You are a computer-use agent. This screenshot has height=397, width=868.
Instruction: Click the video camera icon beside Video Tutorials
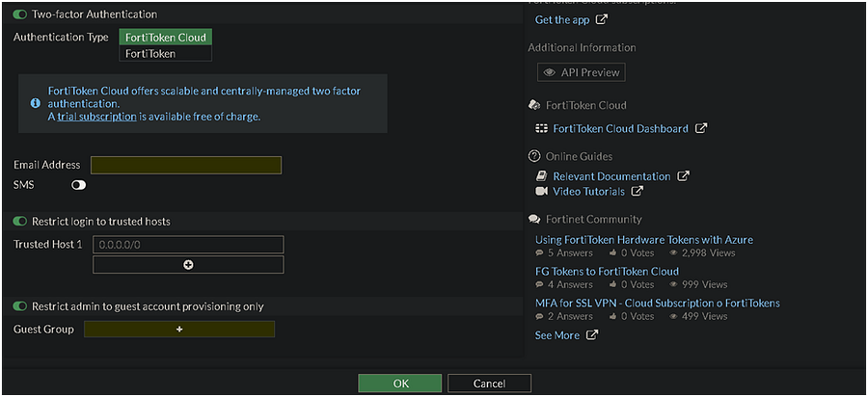coord(541,192)
